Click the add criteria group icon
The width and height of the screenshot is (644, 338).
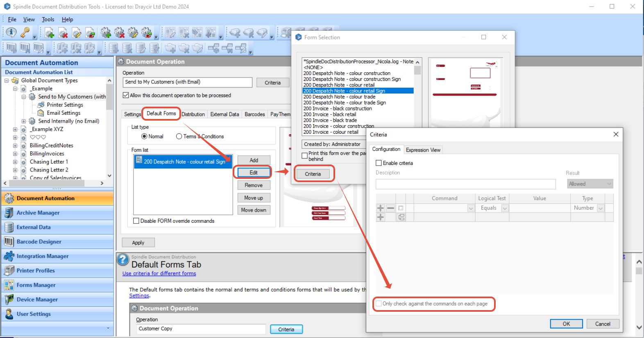tap(401, 217)
